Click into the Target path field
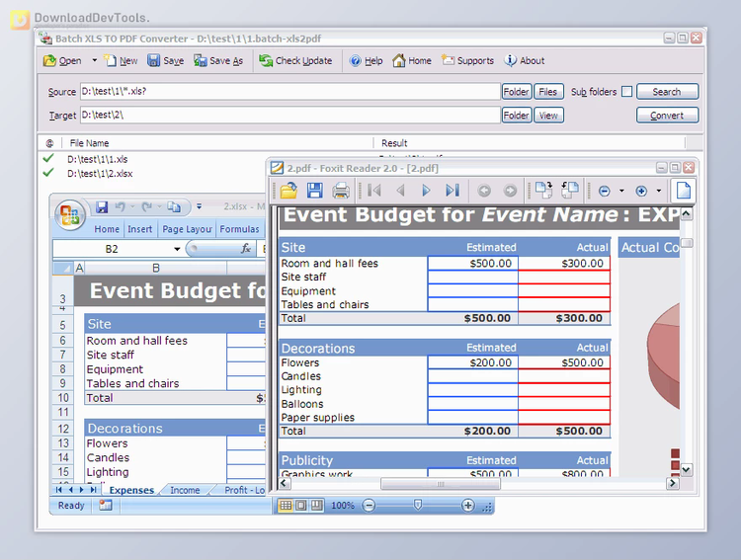741x560 pixels. [x=290, y=115]
